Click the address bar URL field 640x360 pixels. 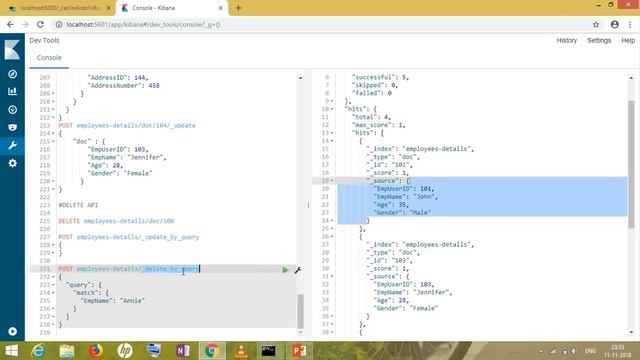[322, 24]
